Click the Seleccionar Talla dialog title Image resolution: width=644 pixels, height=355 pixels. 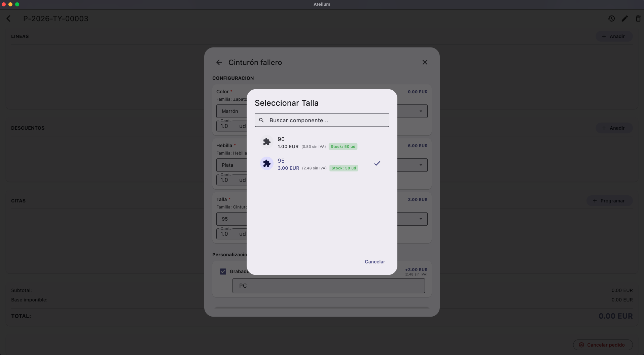coord(287,103)
